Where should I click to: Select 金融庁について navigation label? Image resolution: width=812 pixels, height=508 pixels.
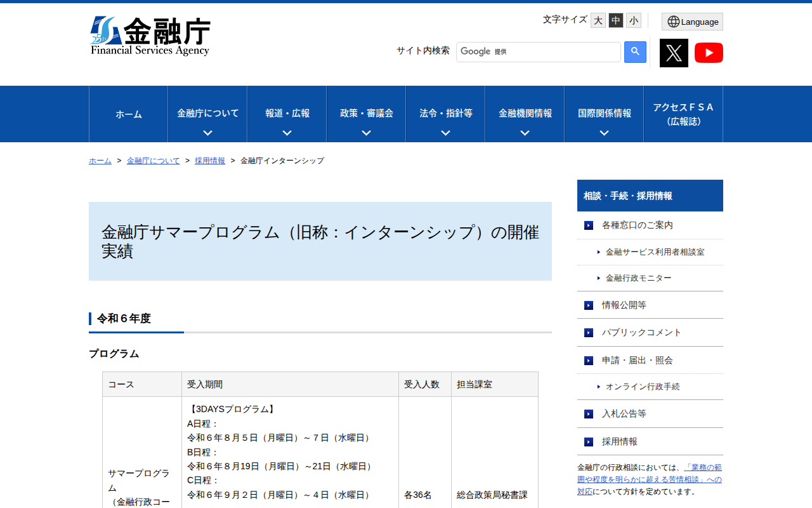pos(208,113)
